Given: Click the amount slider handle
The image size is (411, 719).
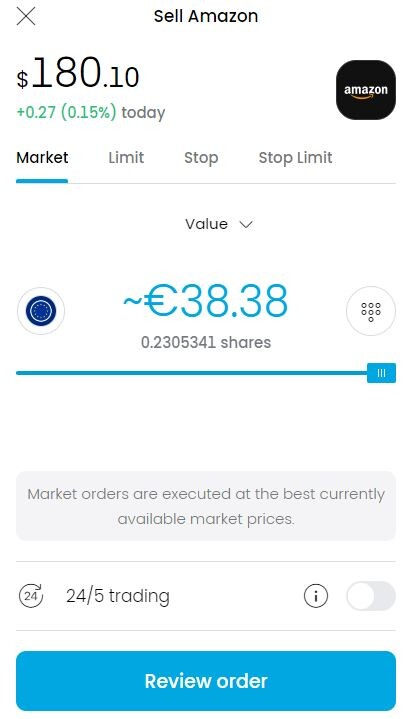Looking at the screenshot, I should pos(381,373).
